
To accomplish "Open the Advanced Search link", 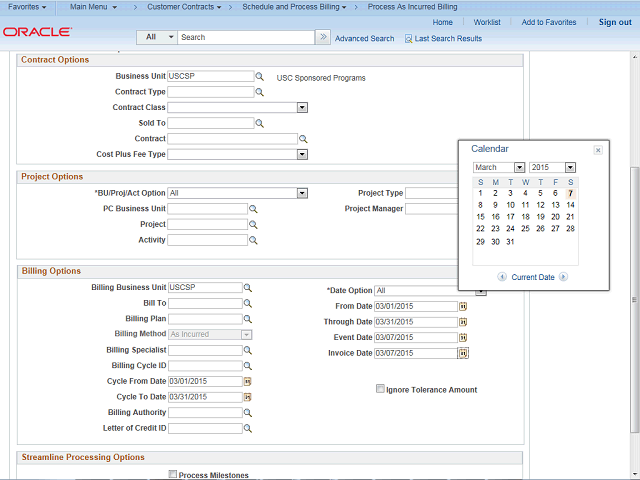I will tap(364, 38).
